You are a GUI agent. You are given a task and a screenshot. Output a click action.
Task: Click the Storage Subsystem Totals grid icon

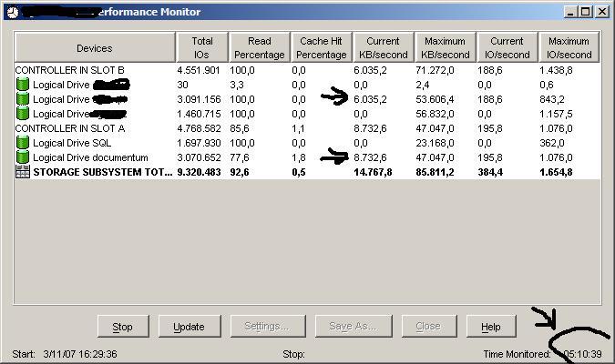tap(23, 172)
